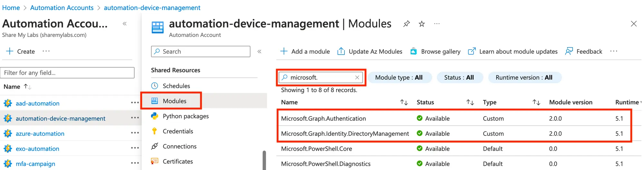The width and height of the screenshot is (644, 170).
Task: Open the Status filter dropdown
Action: [459, 77]
